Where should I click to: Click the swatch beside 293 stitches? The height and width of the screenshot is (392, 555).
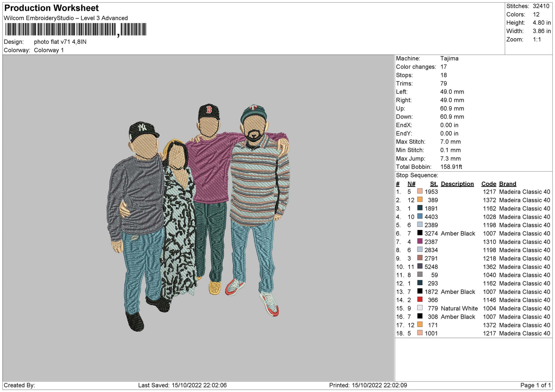420,283
